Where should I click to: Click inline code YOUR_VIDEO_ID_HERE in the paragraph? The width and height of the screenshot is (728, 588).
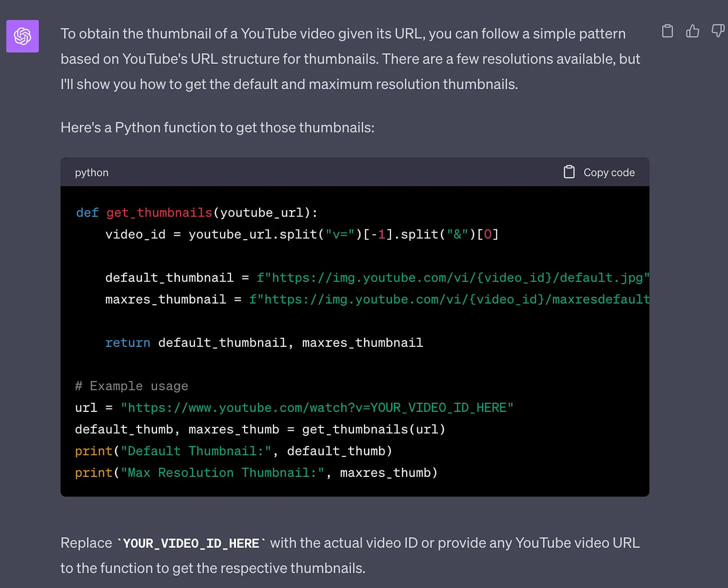point(191,543)
